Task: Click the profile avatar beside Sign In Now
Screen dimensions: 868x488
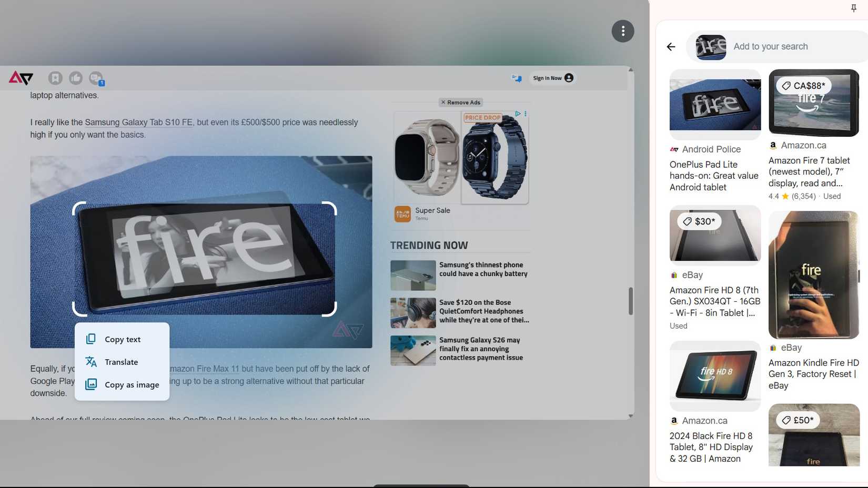Action: click(x=568, y=78)
